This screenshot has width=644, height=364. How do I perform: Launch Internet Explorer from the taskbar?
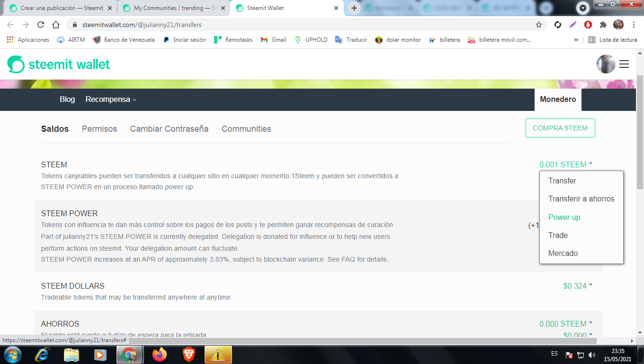(x=42, y=355)
